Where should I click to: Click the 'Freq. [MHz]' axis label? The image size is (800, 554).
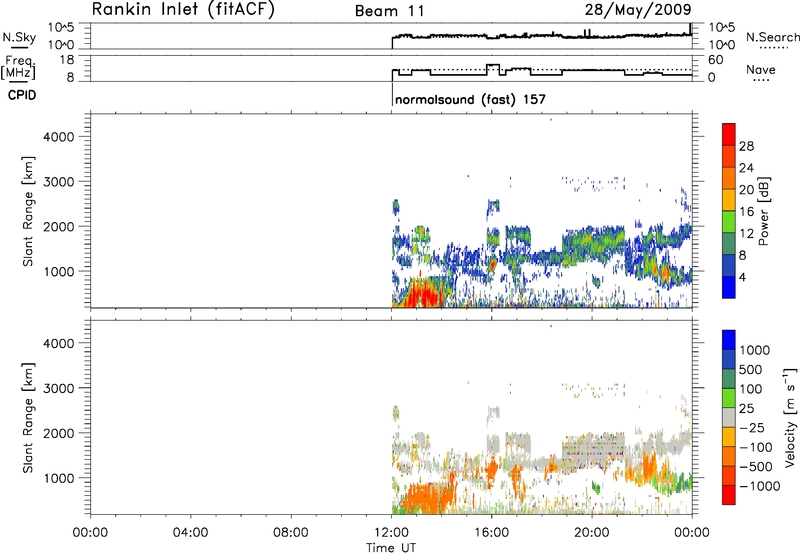pos(18,67)
